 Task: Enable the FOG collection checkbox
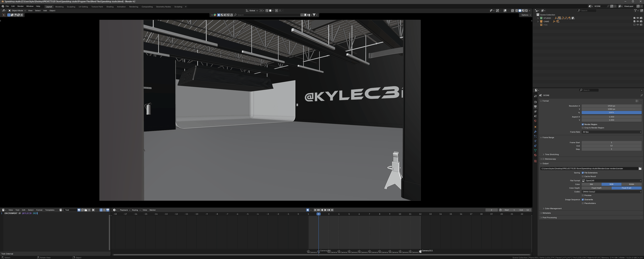(x=634, y=25)
